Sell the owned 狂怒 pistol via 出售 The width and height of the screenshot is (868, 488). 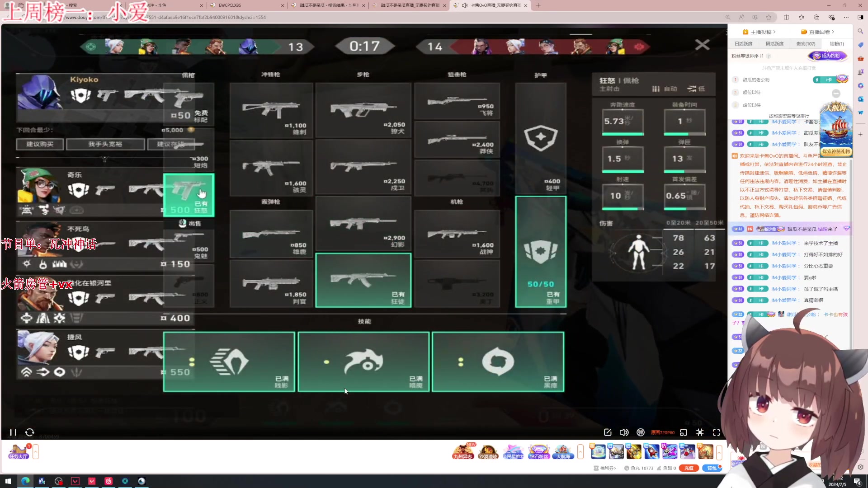pyautogui.click(x=189, y=223)
